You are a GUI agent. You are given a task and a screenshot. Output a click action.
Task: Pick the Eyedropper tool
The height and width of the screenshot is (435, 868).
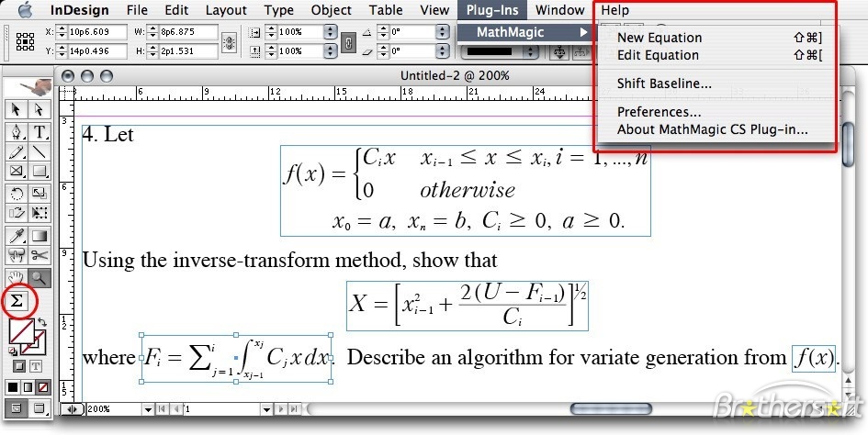[x=16, y=236]
